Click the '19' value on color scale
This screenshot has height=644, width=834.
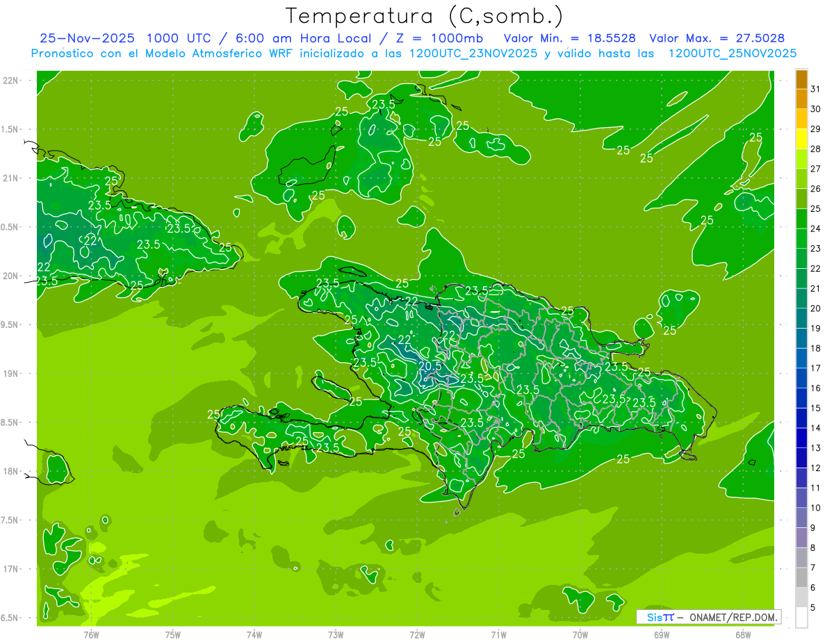point(816,329)
